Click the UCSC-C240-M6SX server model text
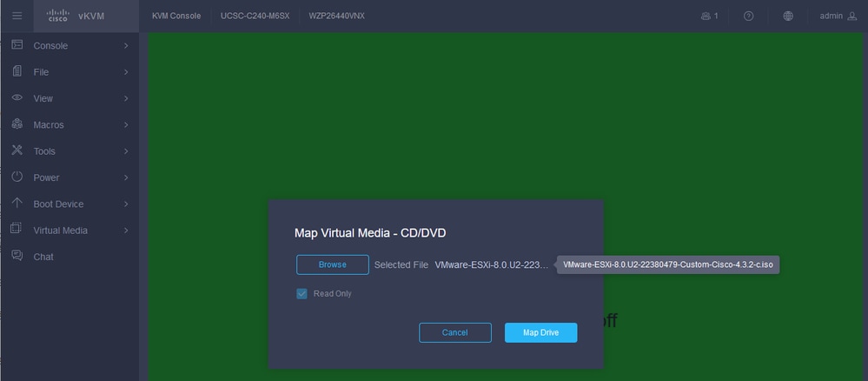868x381 pixels. click(255, 16)
